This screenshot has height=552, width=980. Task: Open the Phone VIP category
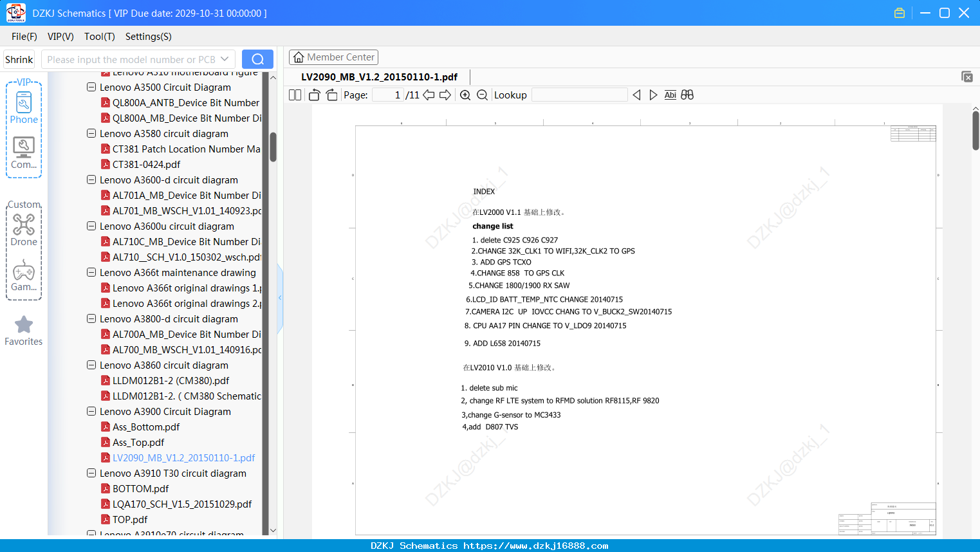(24, 107)
